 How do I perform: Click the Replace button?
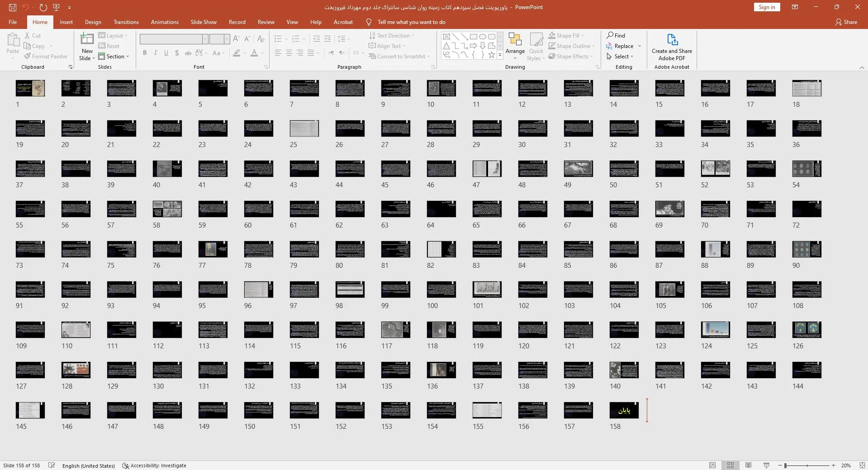coord(619,46)
